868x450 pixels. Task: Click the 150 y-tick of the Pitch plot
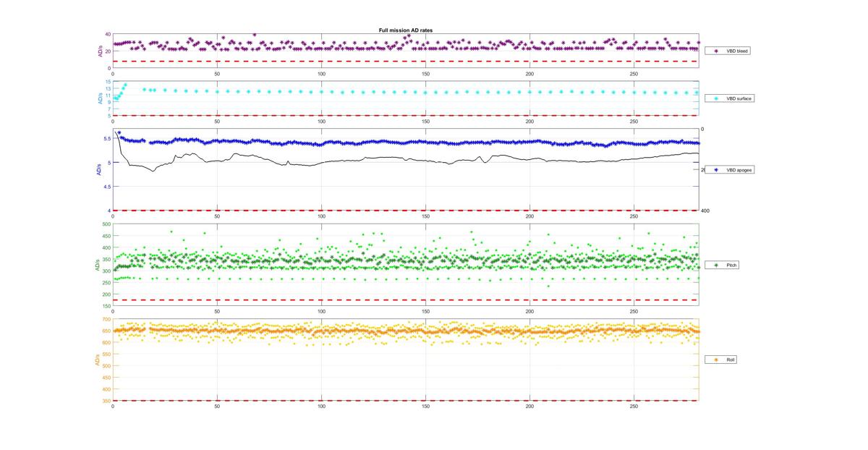(x=107, y=306)
